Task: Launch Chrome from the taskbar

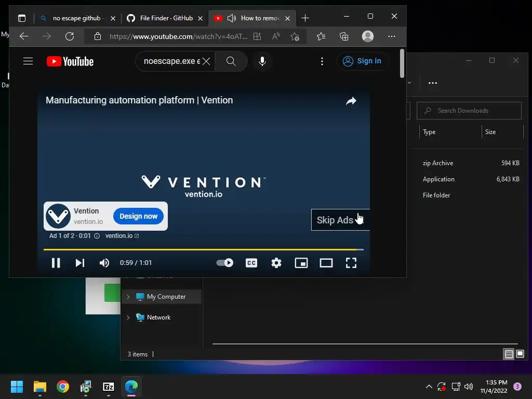Action: click(63, 387)
